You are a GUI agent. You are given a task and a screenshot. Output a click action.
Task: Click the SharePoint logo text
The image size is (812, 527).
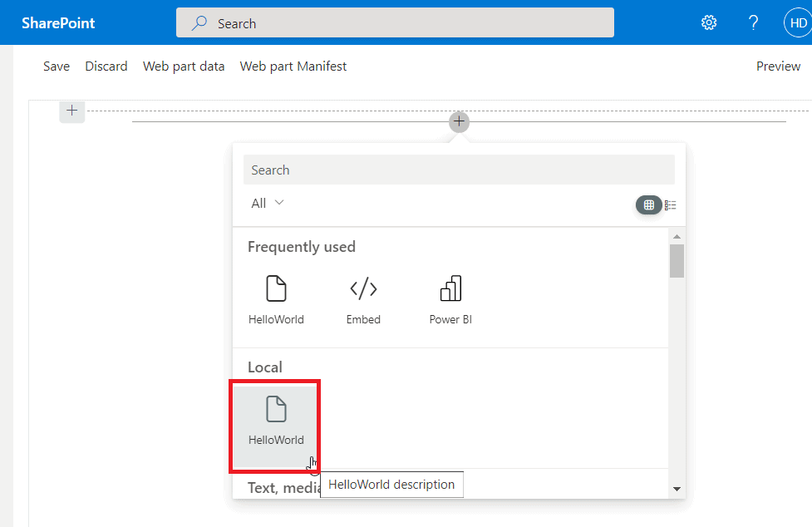[x=58, y=22]
